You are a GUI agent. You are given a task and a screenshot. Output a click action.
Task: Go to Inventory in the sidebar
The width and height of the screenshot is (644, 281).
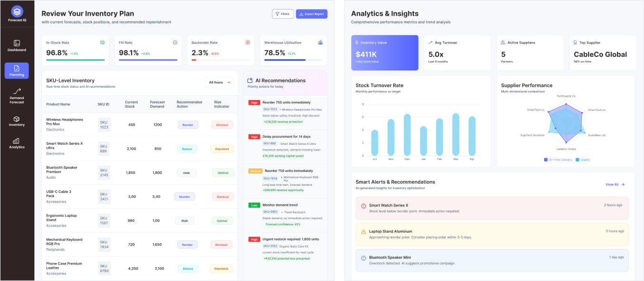(17, 121)
